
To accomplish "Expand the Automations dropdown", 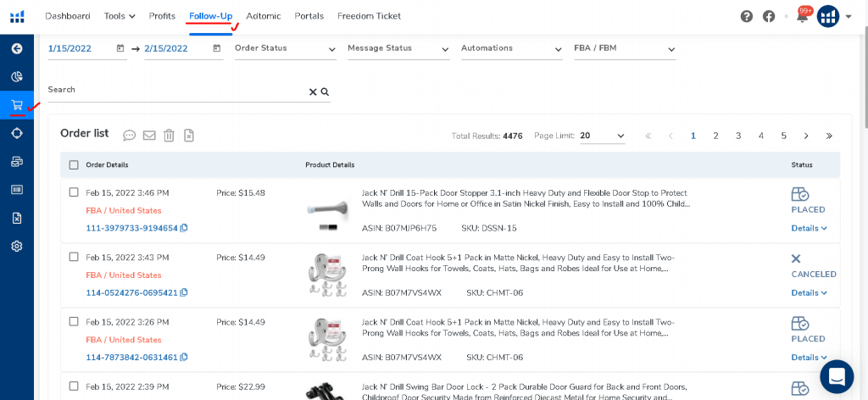I will [512, 49].
